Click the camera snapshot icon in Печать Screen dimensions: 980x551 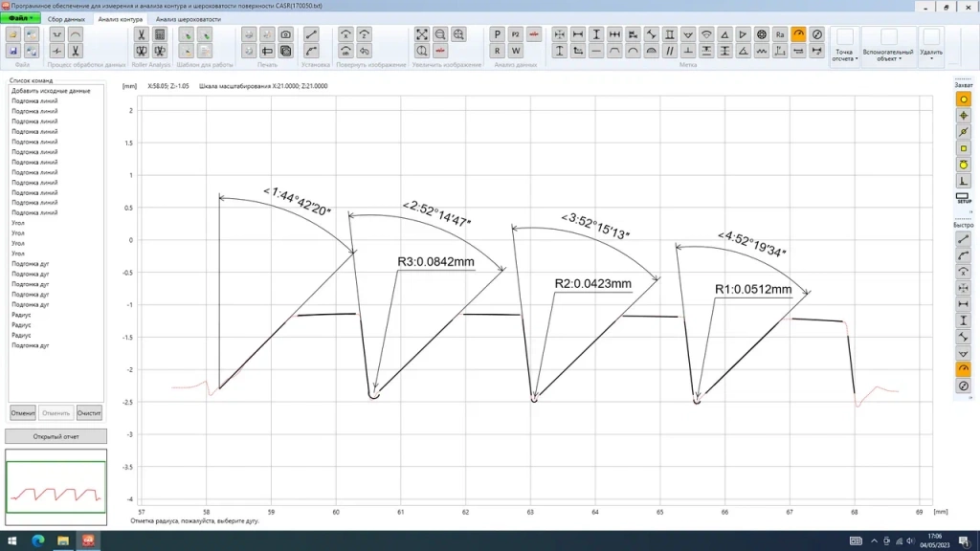285,34
